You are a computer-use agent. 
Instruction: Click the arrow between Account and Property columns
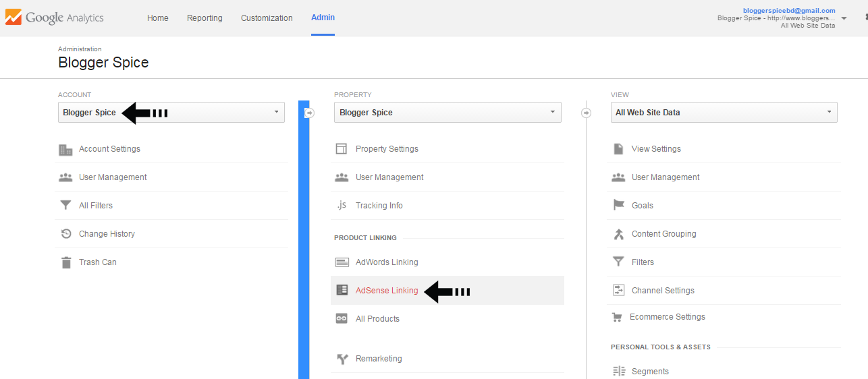coord(310,113)
